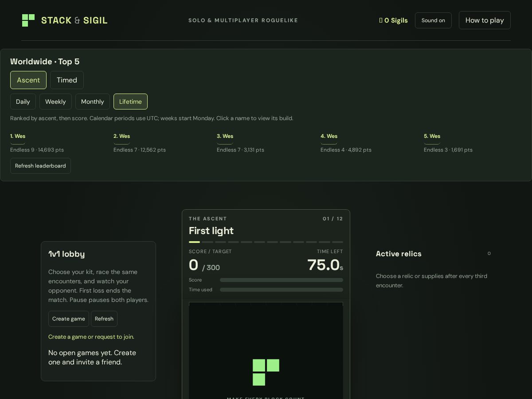
Task: Click the '01 / 12' encounter counter
Action: tap(333, 219)
